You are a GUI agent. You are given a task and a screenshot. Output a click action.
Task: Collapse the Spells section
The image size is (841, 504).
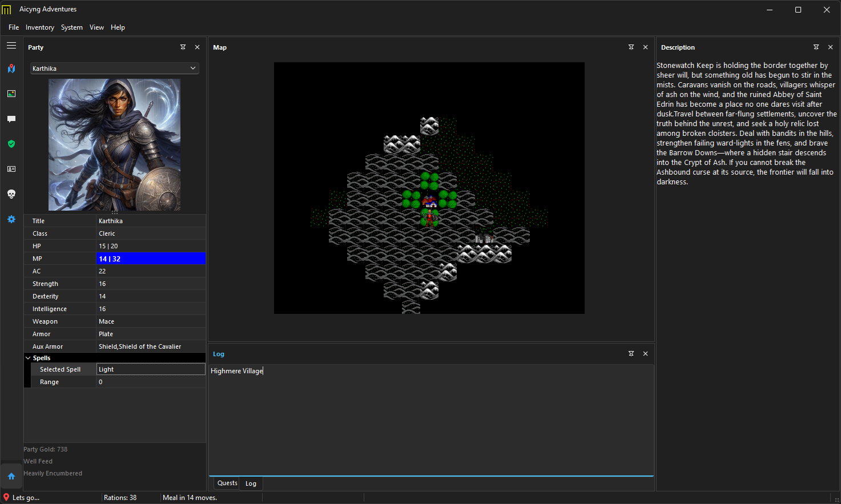28,357
